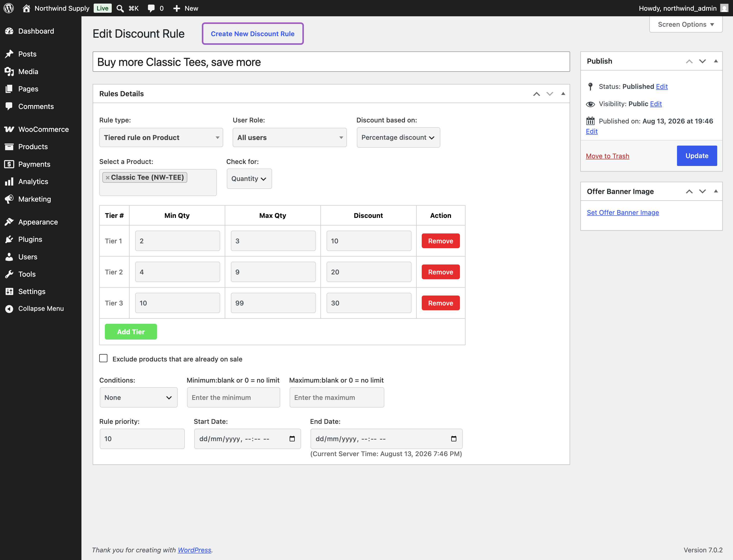Click the Dashboard gauge icon
The height and width of the screenshot is (560, 733).
point(9,31)
